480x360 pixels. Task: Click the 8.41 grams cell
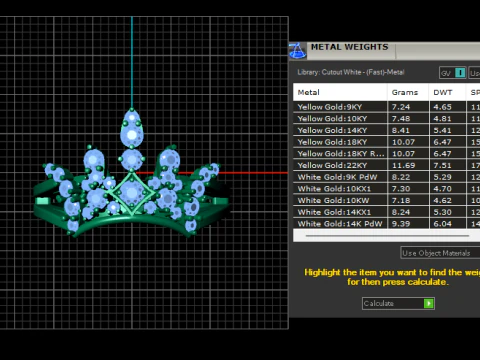[x=408, y=130]
